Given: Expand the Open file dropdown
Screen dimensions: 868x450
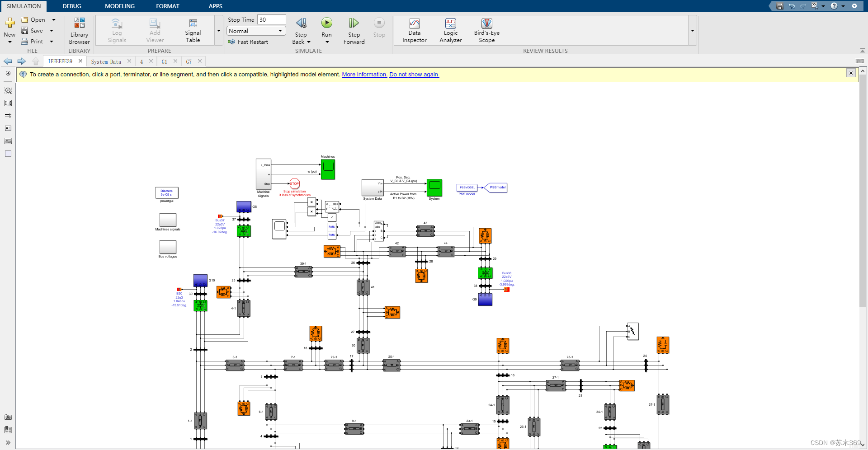Looking at the screenshot, I should click(53, 19).
